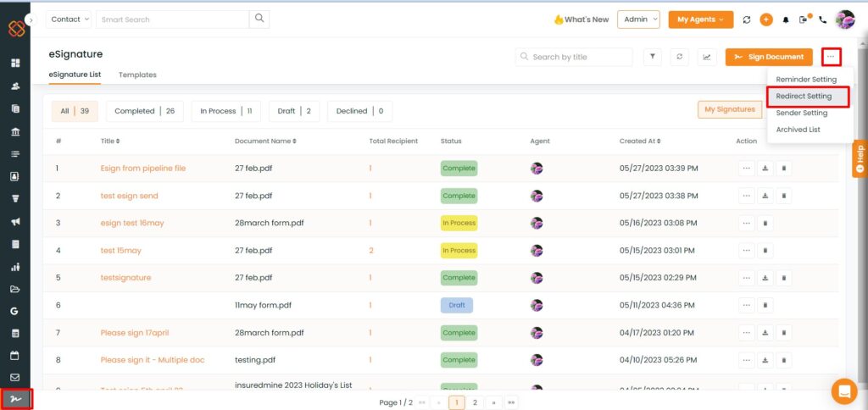Click the Search by title field

pos(574,57)
